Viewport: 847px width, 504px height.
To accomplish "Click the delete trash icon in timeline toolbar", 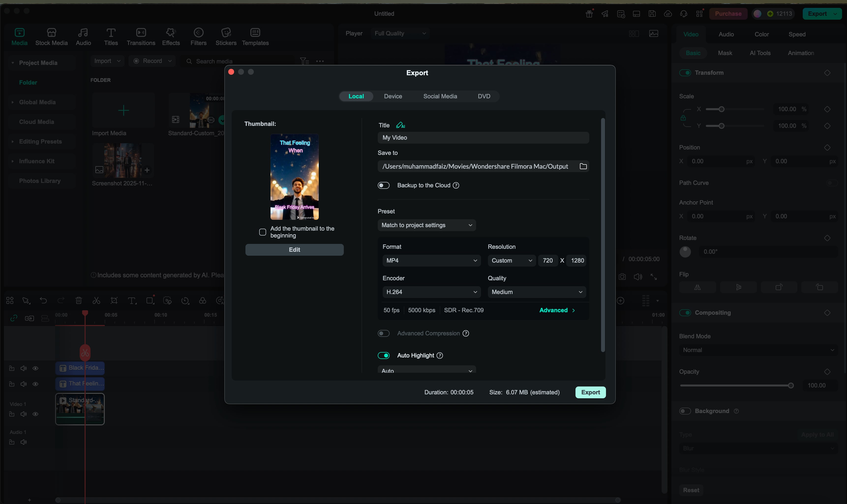I will (x=78, y=301).
